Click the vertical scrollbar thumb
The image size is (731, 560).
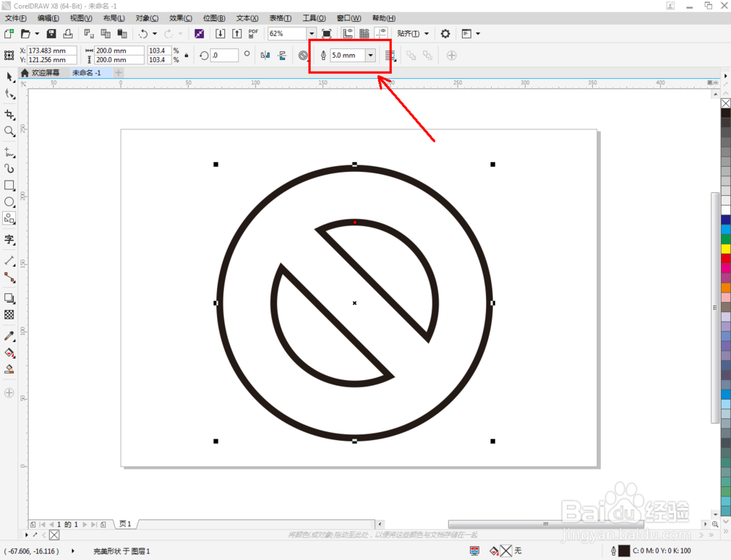(x=715, y=308)
